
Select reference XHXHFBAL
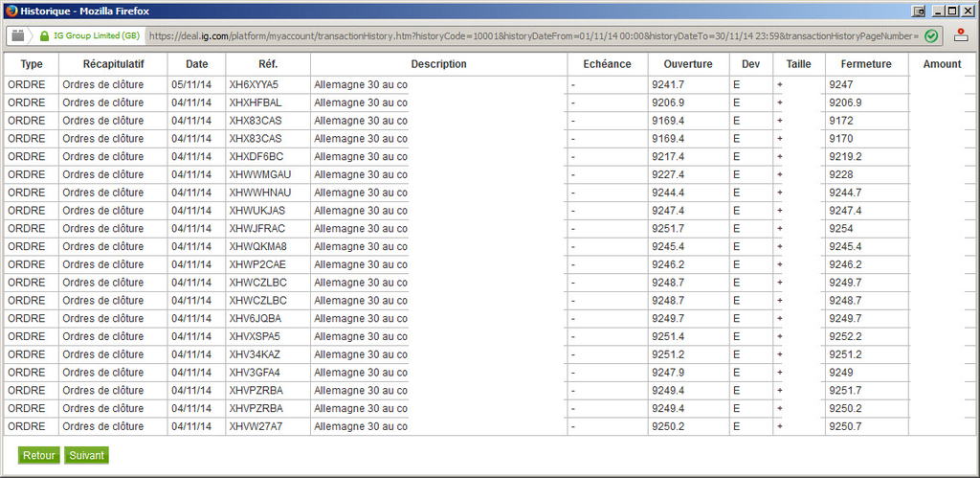click(x=255, y=102)
